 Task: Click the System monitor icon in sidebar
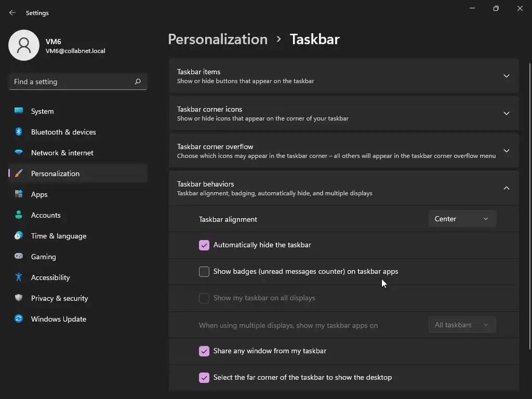pyautogui.click(x=19, y=111)
